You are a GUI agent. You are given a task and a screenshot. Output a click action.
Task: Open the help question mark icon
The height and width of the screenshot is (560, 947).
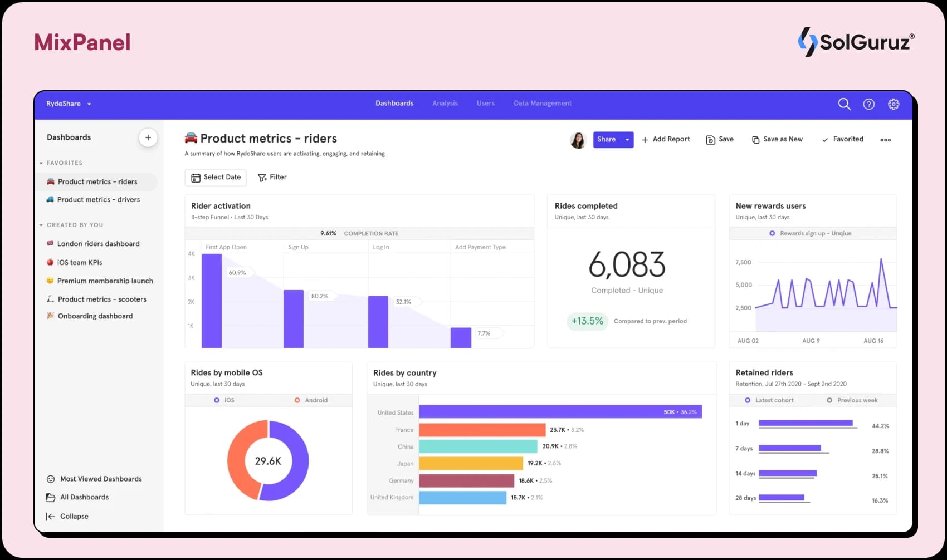(x=868, y=104)
